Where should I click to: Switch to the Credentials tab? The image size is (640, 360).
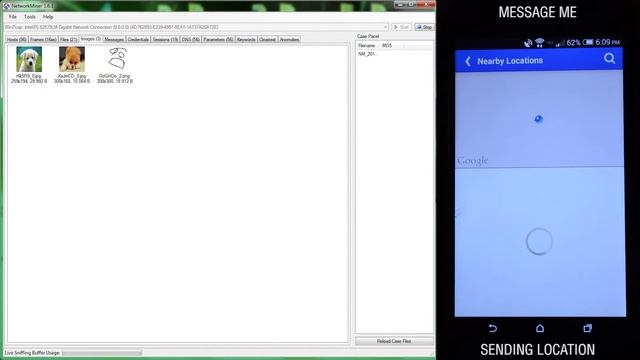[138, 40]
